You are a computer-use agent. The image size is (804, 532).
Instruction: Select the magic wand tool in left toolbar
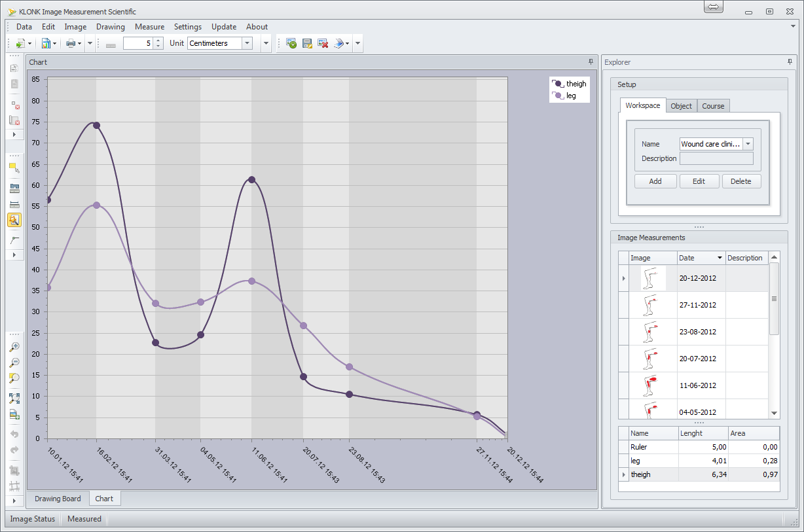click(14, 220)
